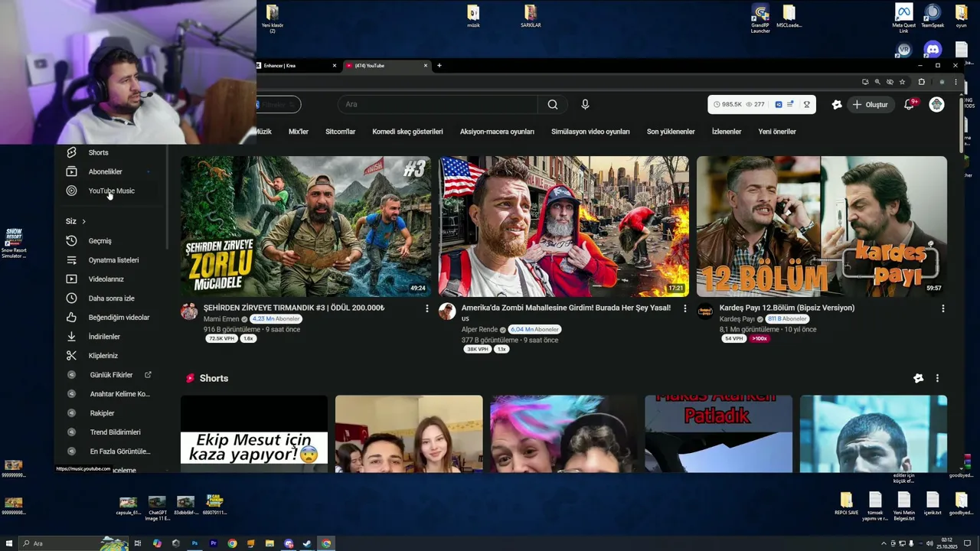Image resolution: width=980 pixels, height=551 pixels.
Task: Open options for Amerika'da Zombi video
Action: tap(685, 308)
